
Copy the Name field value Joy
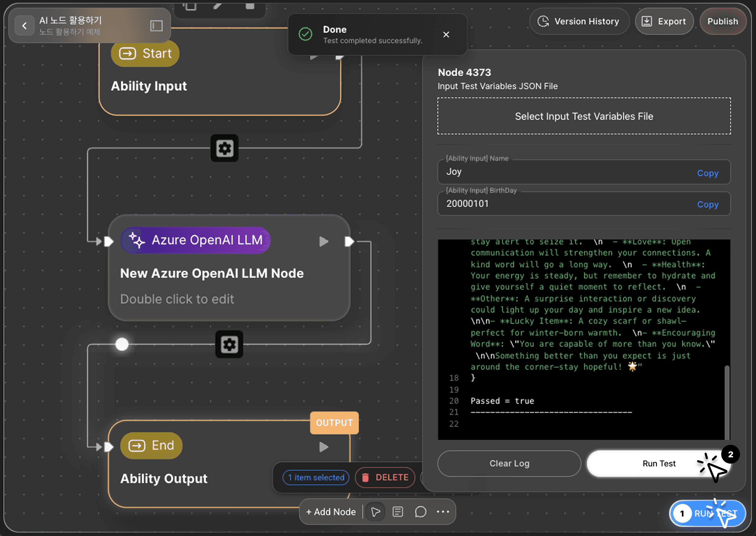click(707, 173)
